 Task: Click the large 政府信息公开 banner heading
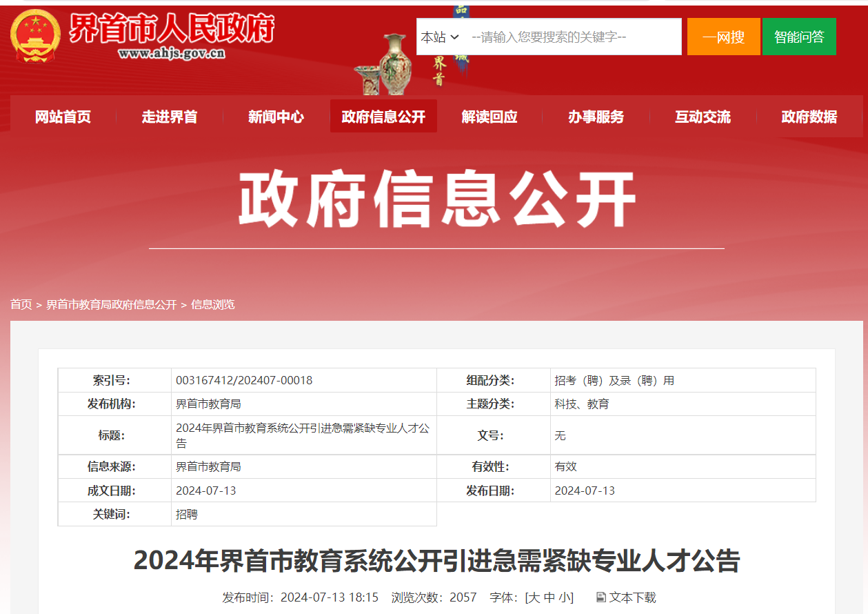(436, 199)
